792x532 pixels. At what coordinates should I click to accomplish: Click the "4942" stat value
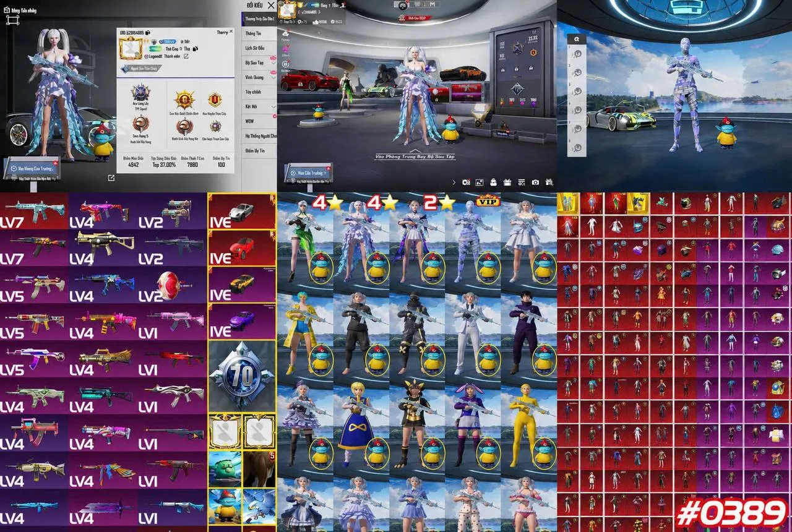[133, 165]
